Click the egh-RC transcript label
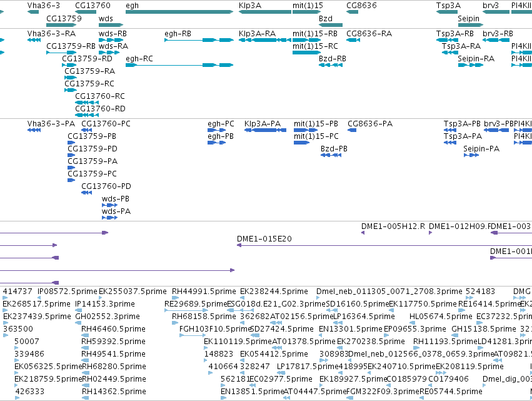The image size is (532, 401). coord(139,59)
